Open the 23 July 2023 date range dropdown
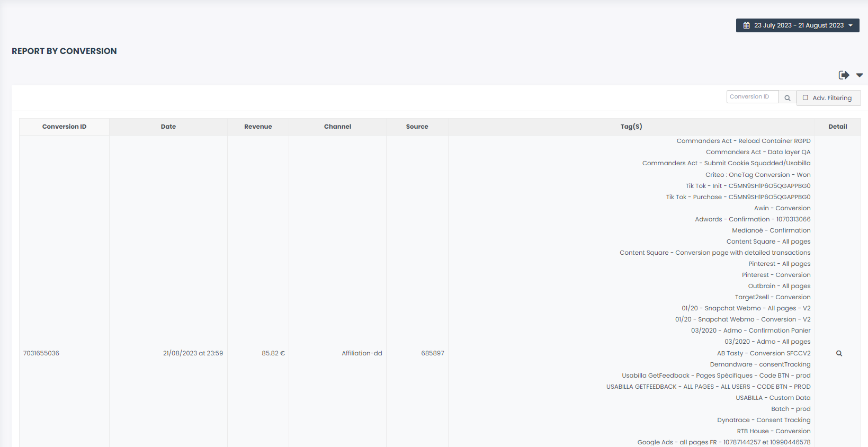The width and height of the screenshot is (868, 447). pyautogui.click(x=798, y=25)
